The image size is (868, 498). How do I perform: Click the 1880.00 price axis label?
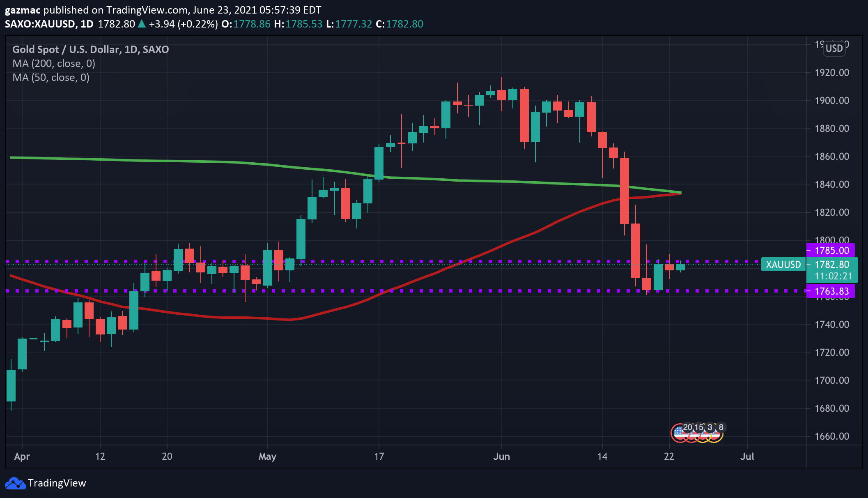[832, 129]
